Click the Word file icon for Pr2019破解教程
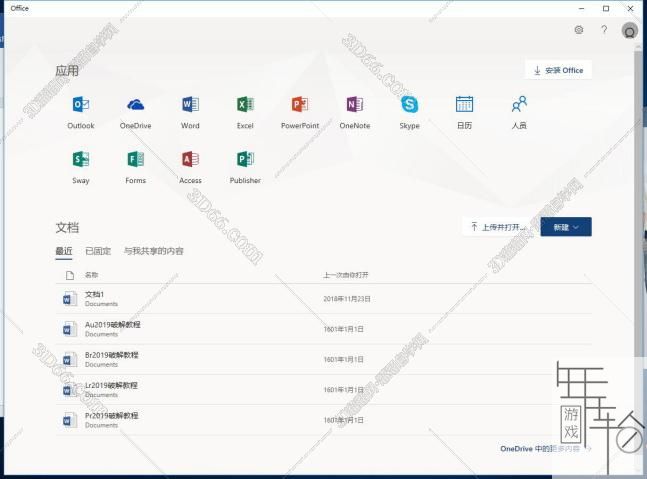647x479 pixels. click(x=69, y=420)
